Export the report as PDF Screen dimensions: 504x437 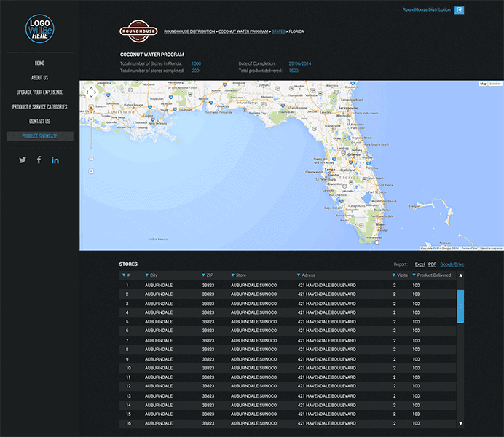point(433,264)
